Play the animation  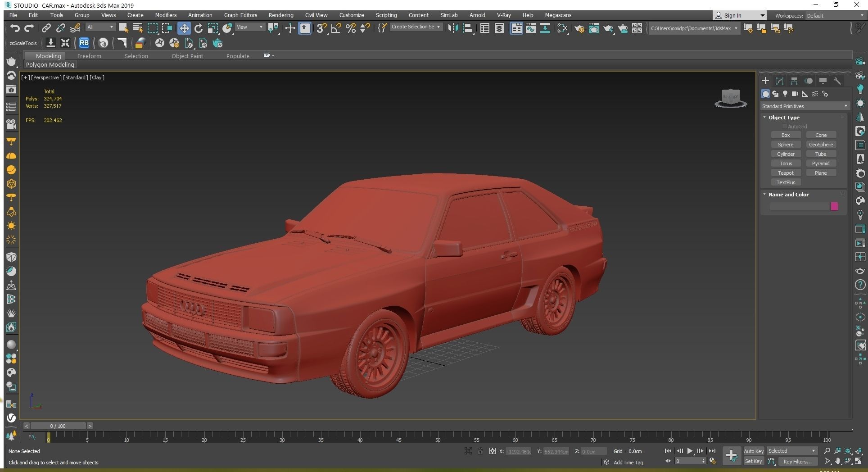(690, 451)
